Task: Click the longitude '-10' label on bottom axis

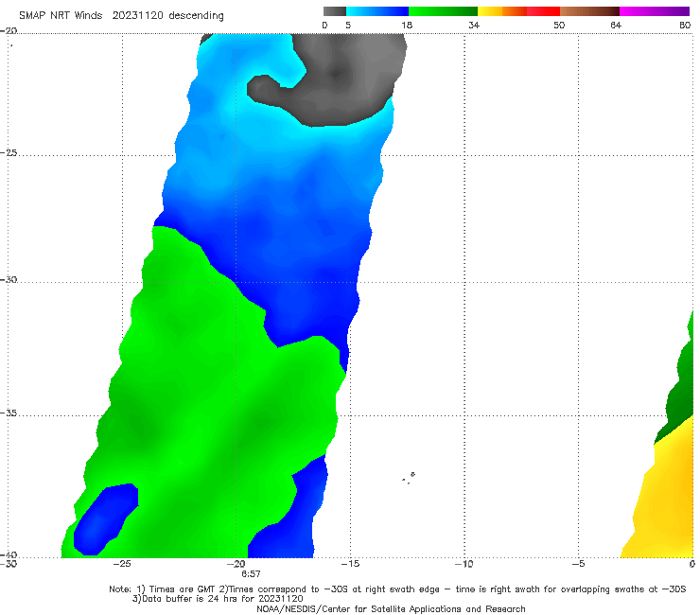Action: tap(464, 564)
